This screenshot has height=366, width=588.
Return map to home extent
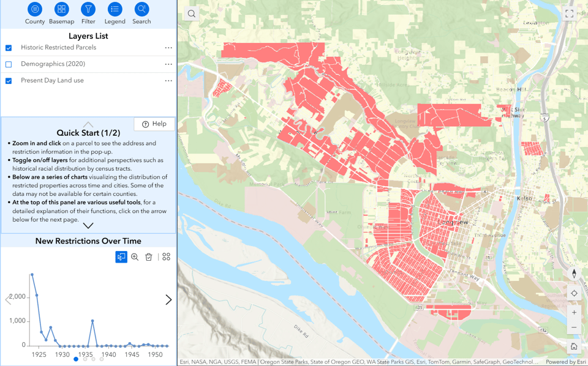(574, 346)
